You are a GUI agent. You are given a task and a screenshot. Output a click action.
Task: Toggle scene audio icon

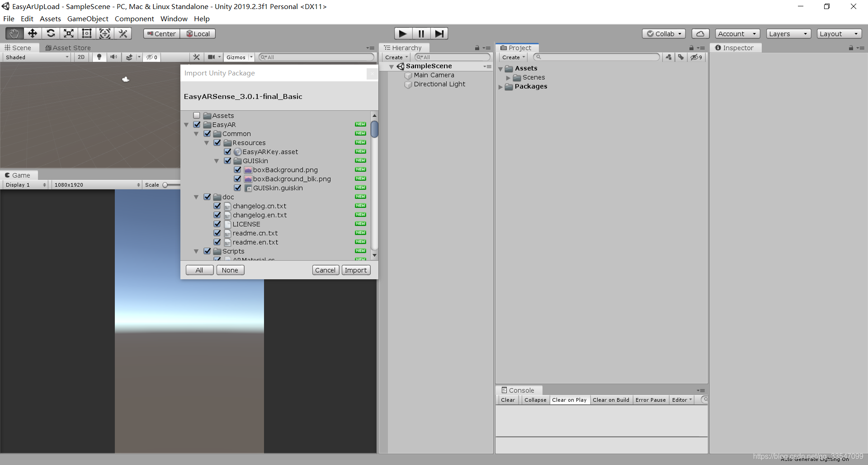tap(113, 57)
